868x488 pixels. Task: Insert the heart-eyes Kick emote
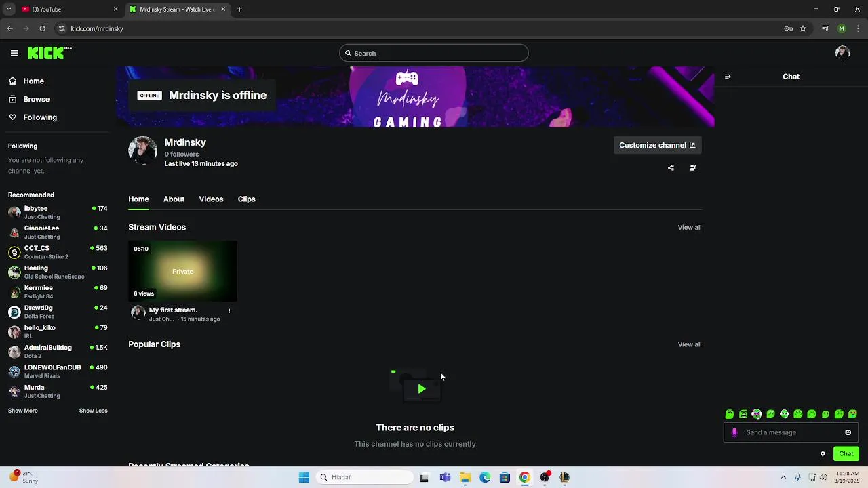coord(852,414)
